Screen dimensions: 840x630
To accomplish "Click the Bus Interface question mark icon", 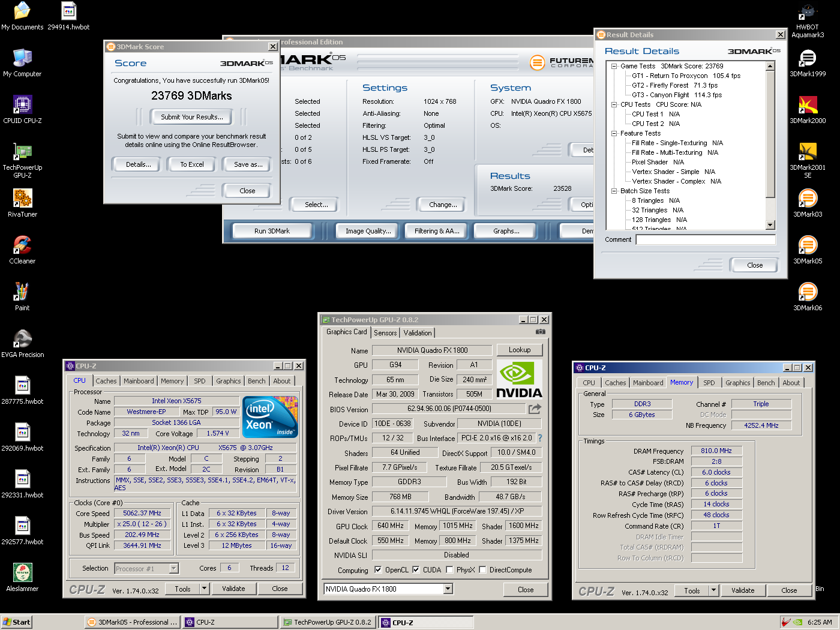I will pos(539,438).
